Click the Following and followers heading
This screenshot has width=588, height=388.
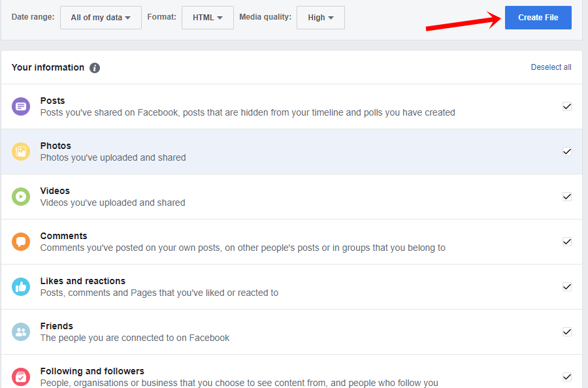pyautogui.click(x=92, y=371)
